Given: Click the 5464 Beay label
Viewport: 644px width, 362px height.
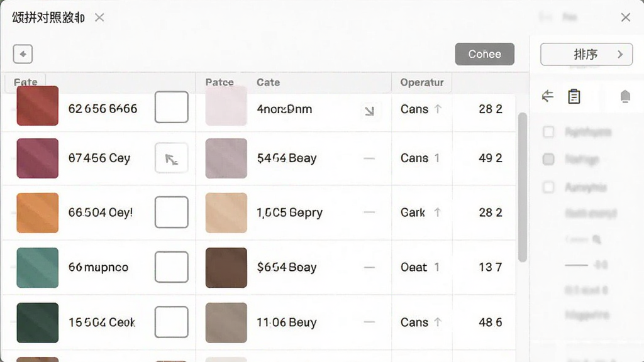Looking at the screenshot, I should (287, 158).
